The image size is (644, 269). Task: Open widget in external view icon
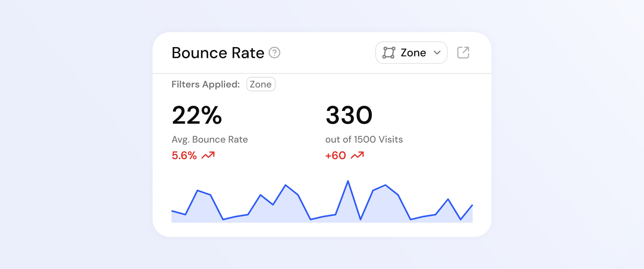point(463,53)
